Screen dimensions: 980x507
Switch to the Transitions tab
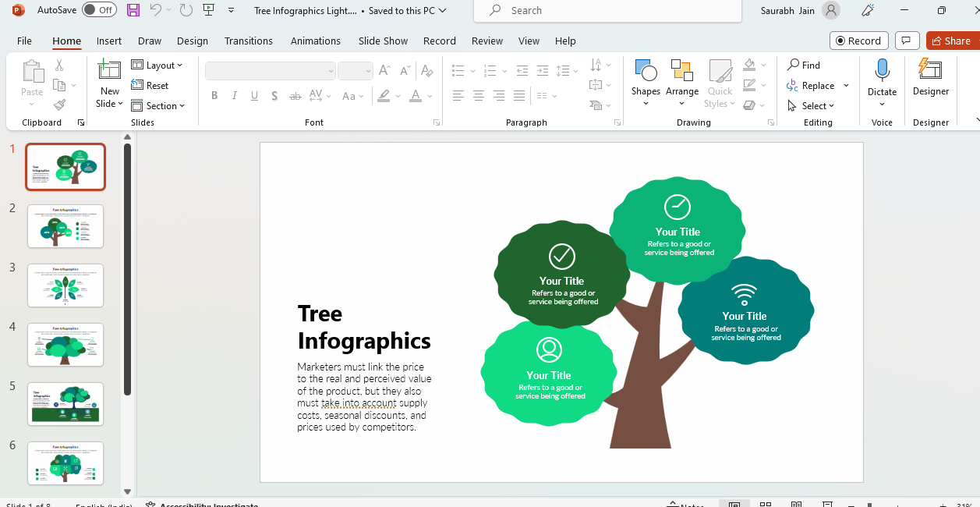[x=249, y=41]
